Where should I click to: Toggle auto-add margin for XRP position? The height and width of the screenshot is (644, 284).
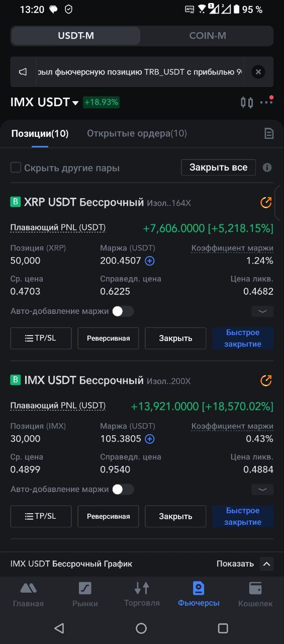point(123,311)
